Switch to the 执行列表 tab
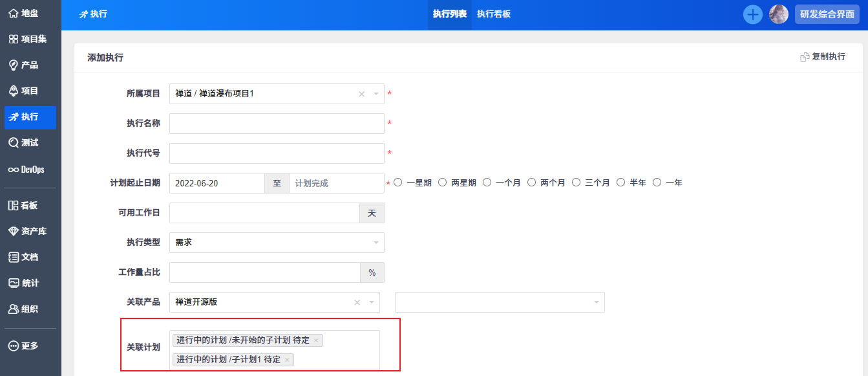The image size is (868, 376). (x=450, y=14)
